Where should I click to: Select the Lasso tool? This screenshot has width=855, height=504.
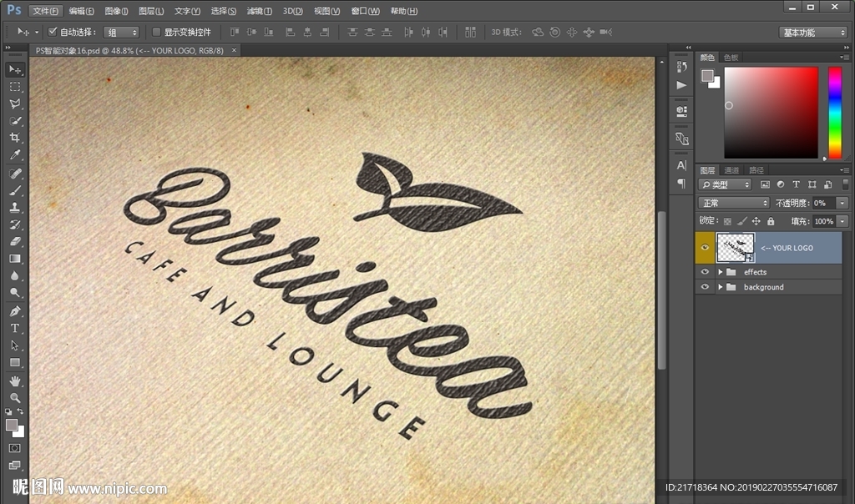pyautogui.click(x=15, y=104)
